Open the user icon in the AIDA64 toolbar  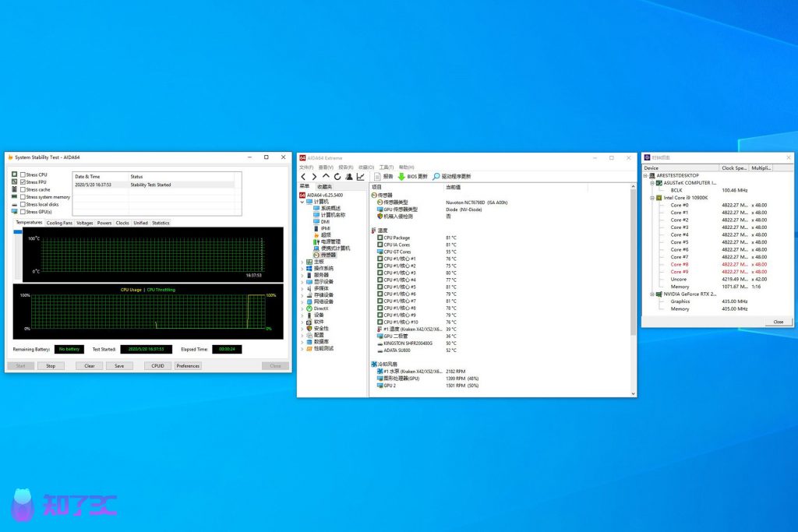click(x=349, y=177)
